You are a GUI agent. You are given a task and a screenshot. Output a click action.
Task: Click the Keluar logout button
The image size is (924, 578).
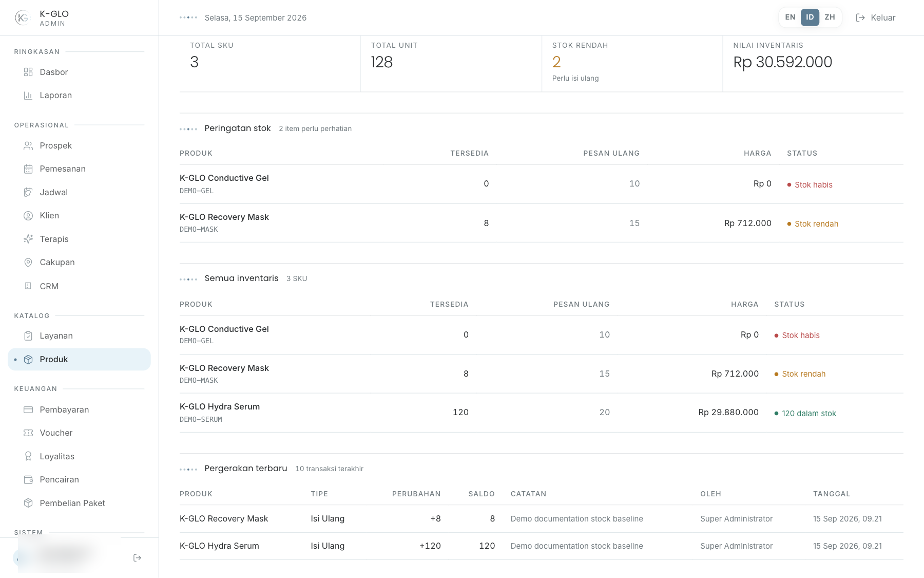coord(876,17)
